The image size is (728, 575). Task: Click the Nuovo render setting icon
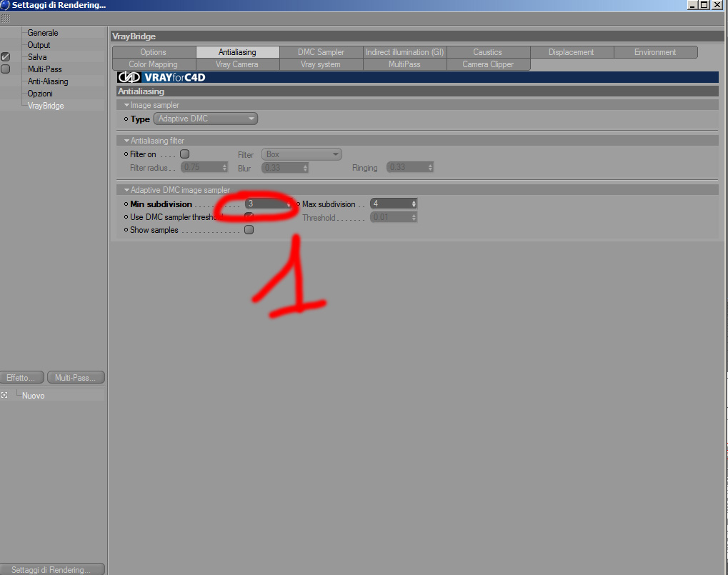pyautogui.click(x=4, y=396)
